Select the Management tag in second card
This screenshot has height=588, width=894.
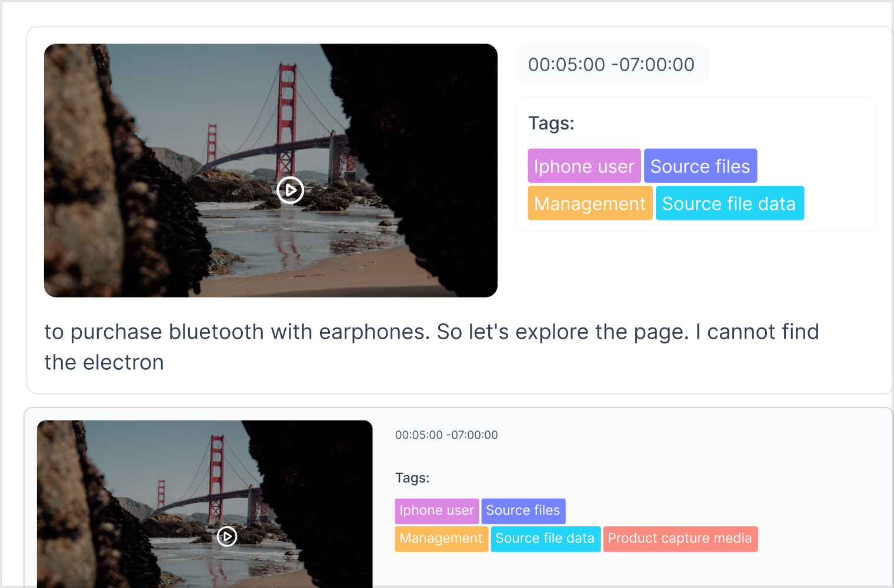(441, 539)
